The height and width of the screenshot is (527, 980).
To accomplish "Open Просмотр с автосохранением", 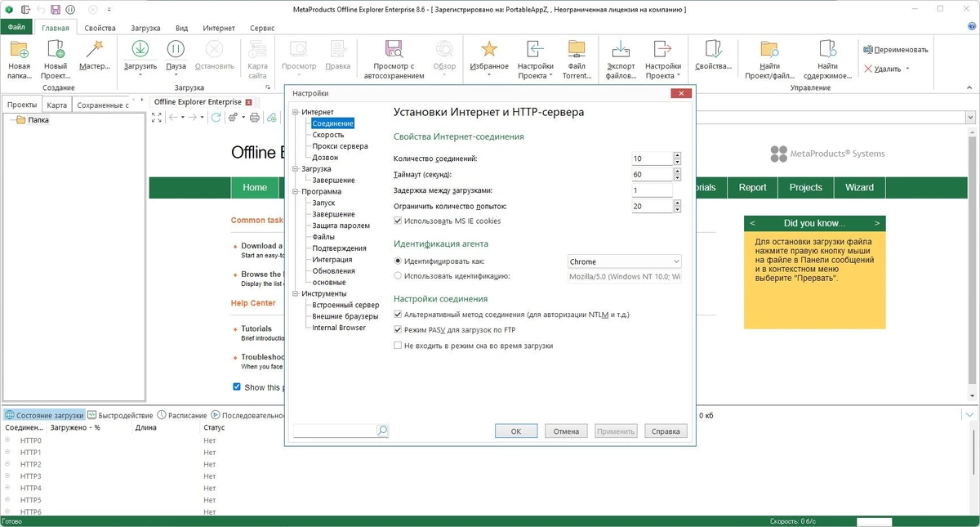I will (394, 59).
